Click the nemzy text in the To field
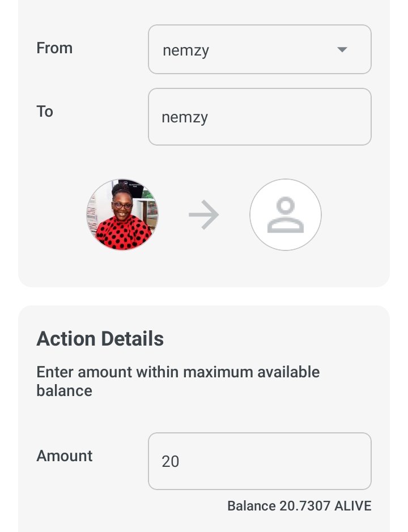 click(185, 118)
